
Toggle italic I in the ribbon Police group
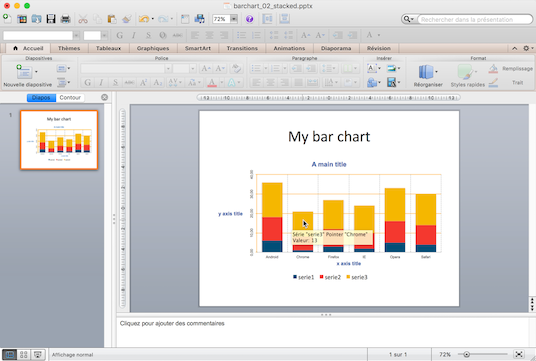pyautogui.click(x=101, y=82)
